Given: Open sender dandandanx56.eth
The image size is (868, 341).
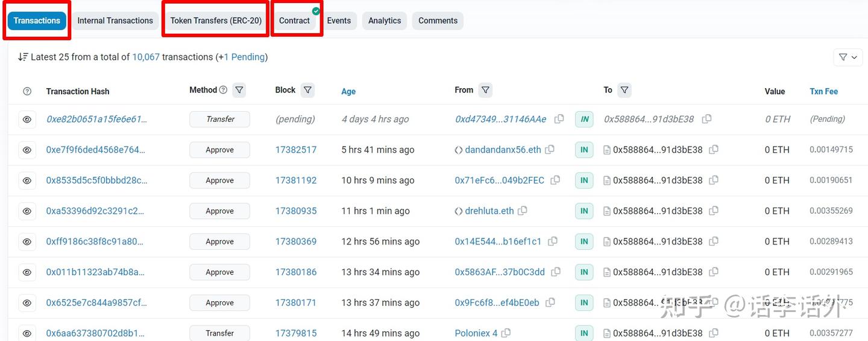Looking at the screenshot, I should (x=503, y=150).
